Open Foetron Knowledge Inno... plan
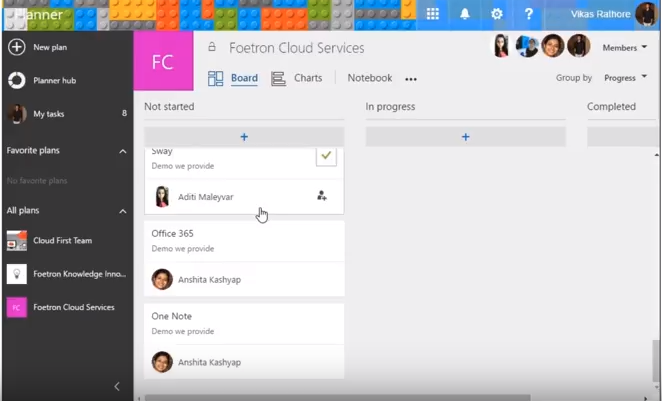The image size is (662, 401). tap(79, 274)
